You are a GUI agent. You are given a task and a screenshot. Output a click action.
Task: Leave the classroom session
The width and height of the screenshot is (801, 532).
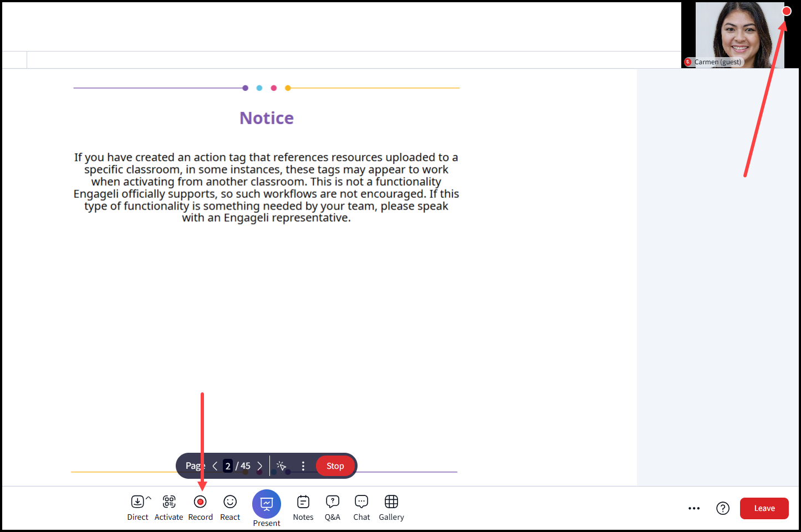(764, 508)
